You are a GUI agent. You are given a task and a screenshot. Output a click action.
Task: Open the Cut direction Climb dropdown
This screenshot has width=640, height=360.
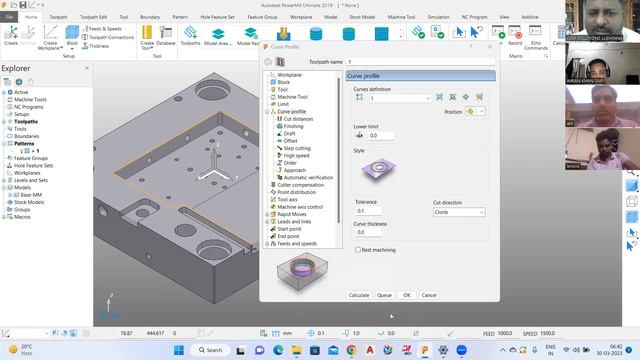(459, 212)
